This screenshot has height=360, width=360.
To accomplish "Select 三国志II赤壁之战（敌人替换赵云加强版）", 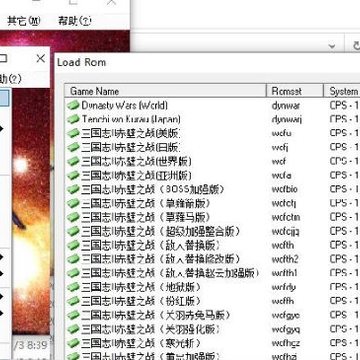I will 171,273.
